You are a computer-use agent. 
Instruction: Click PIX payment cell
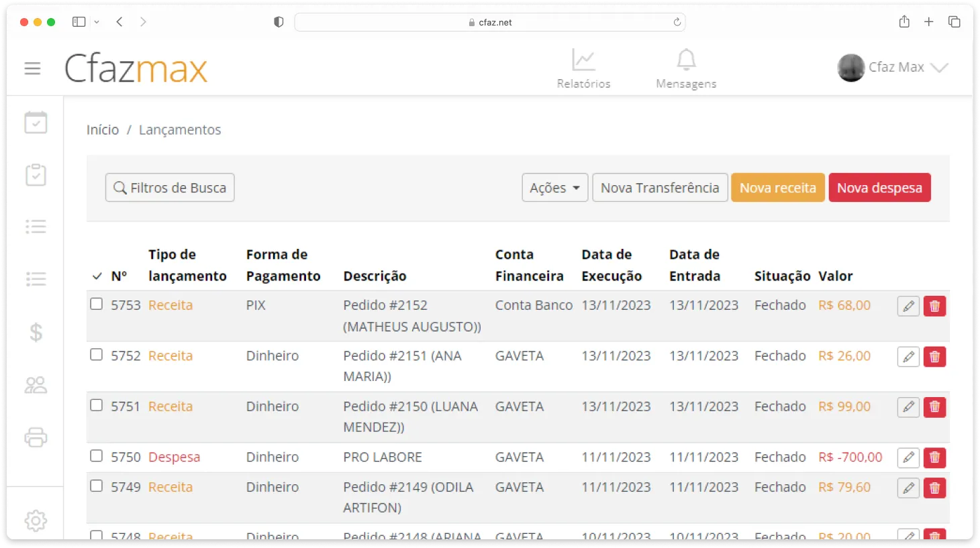point(256,305)
